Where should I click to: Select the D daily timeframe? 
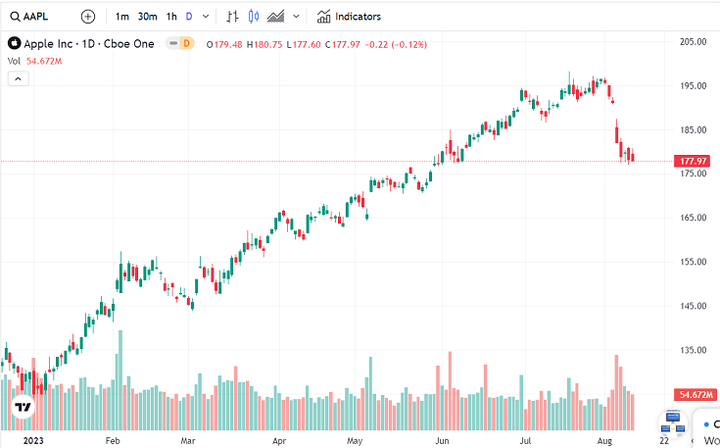tap(189, 17)
